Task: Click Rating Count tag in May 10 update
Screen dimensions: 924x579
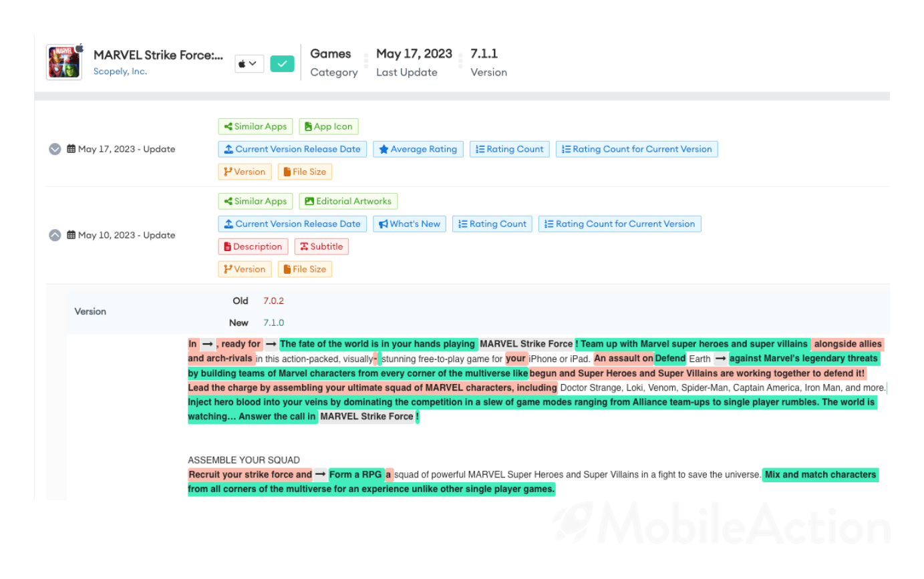Action: pos(492,224)
